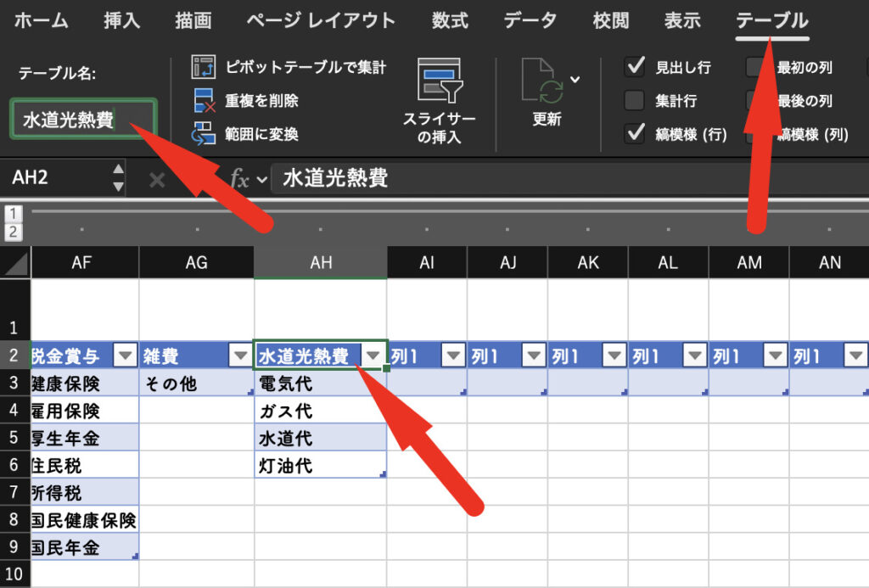Click the Remove Duplicates (重複を削除) icon
The width and height of the screenshot is (869, 588).
click(x=204, y=100)
